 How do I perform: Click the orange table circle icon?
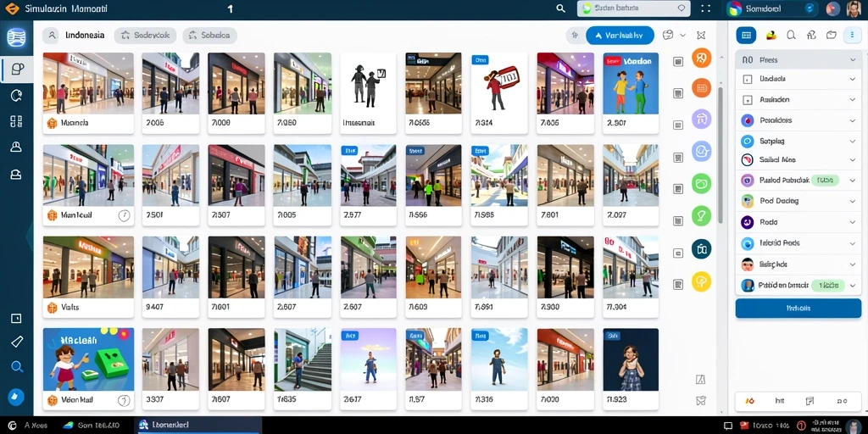pyautogui.click(x=701, y=87)
